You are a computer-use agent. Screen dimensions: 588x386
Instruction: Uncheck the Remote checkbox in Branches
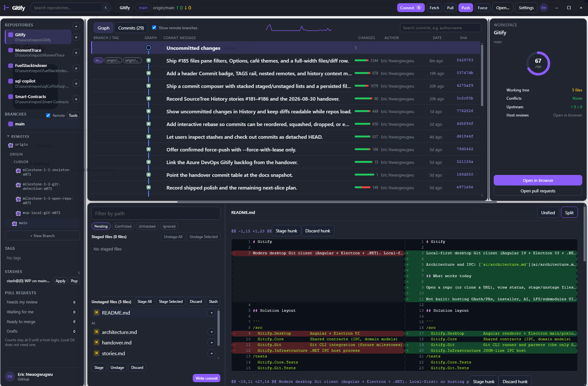click(48, 116)
